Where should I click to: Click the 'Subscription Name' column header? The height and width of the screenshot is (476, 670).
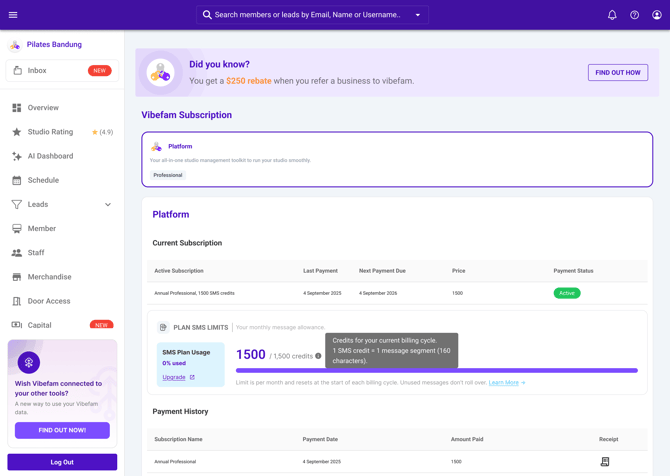[x=178, y=439]
